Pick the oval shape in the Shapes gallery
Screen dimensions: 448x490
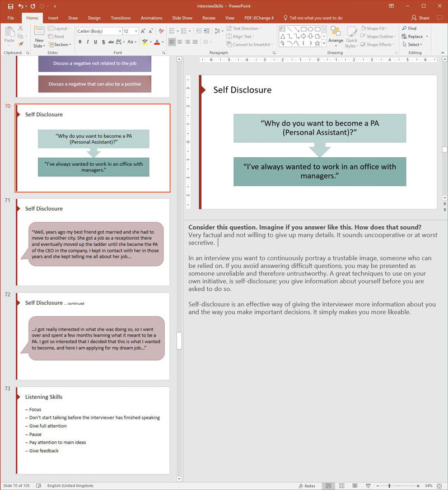tap(311, 29)
